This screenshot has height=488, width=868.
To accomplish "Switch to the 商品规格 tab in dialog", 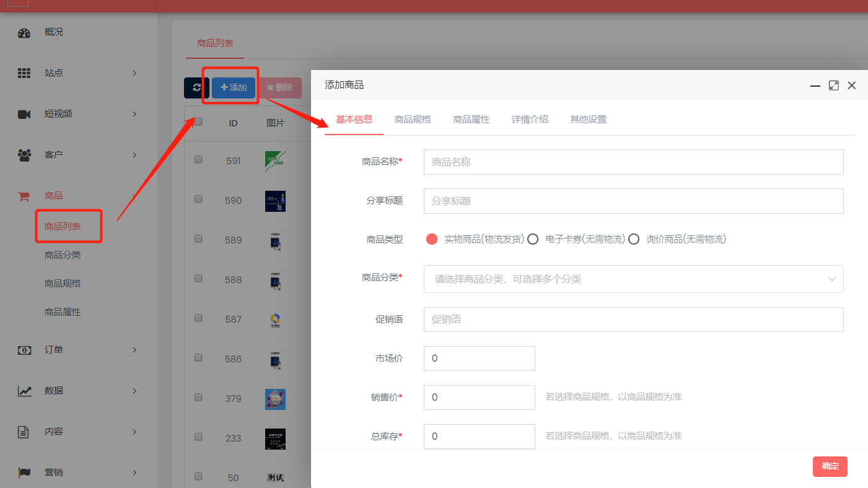I will tap(413, 120).
